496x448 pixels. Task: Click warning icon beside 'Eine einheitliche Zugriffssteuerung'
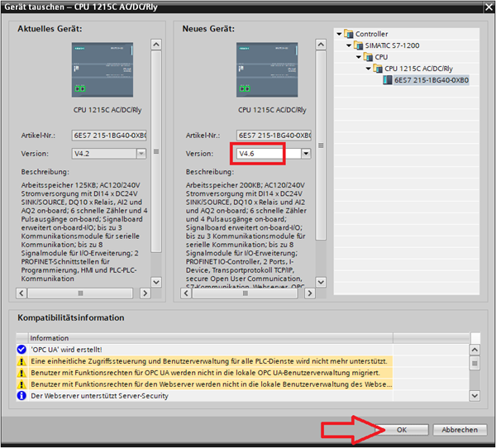[21, 361]
